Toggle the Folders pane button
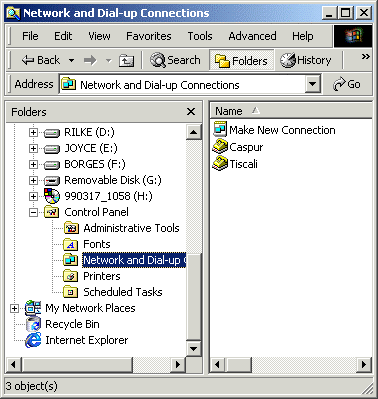378x399 pixels. pos(241,60)
